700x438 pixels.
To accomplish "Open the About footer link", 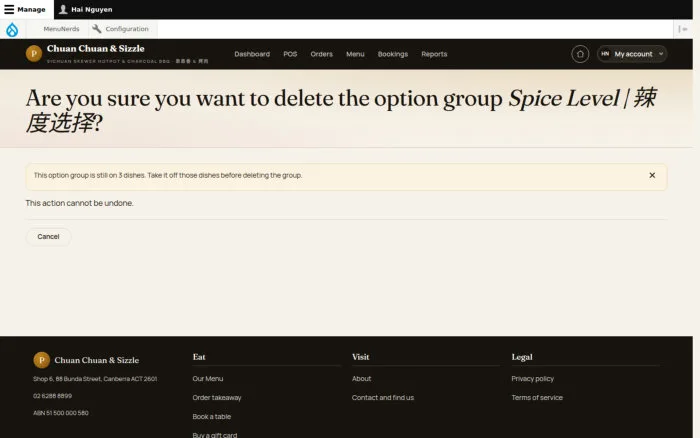I will pyautogui.click(x=361, y=379).
